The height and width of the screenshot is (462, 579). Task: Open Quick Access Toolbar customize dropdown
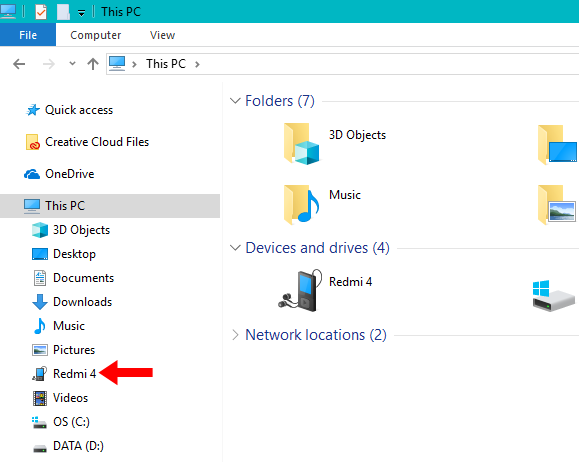81,13
